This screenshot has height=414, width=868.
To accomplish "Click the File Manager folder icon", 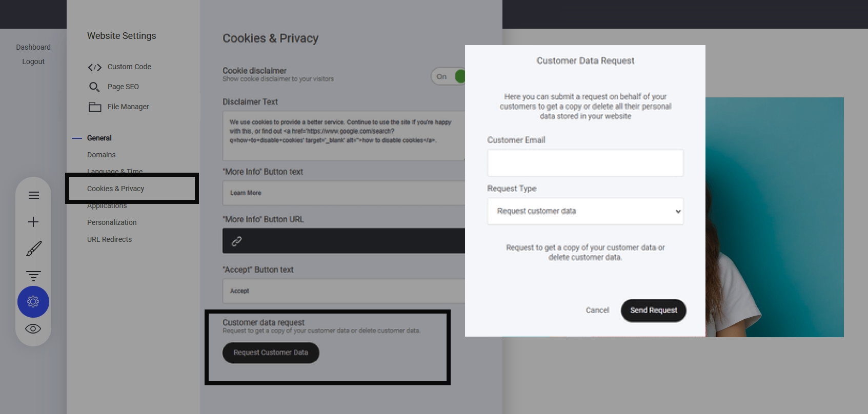I will 95,107.
